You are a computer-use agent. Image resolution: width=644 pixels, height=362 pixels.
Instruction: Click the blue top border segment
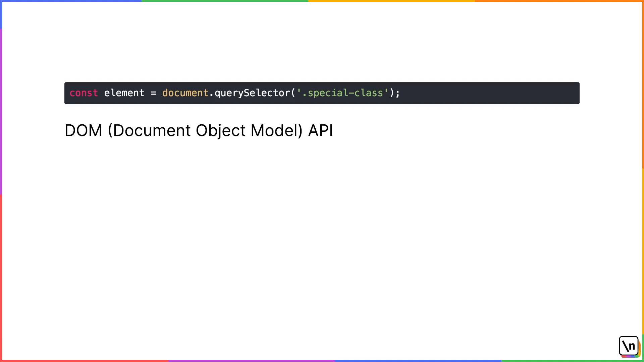point(71,1)
